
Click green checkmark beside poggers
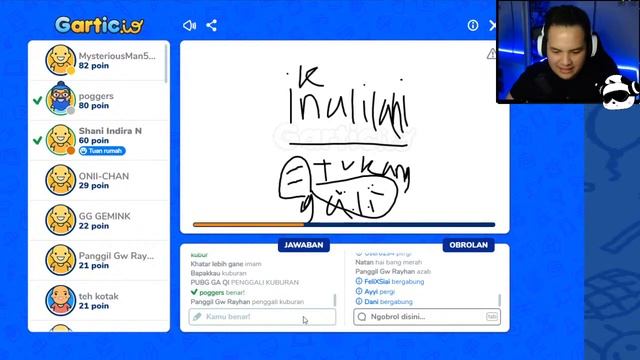pos(38,100)
